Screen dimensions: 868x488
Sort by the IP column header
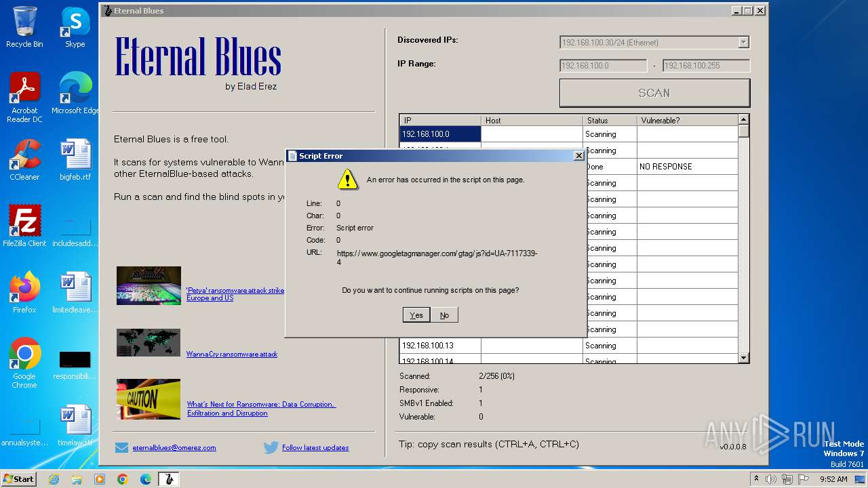click(x=440, y=120)
